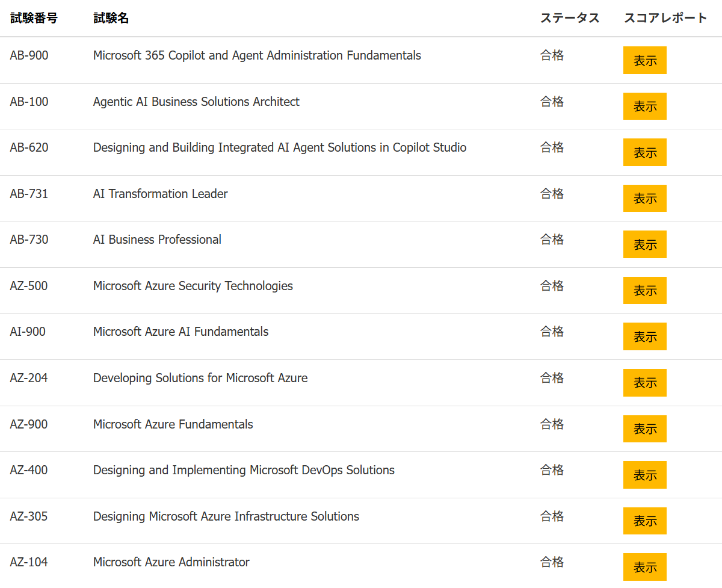Screen dimensions: 722x588
Task: Click 合格 status in AB-731 row
Action: coord(552,194)
